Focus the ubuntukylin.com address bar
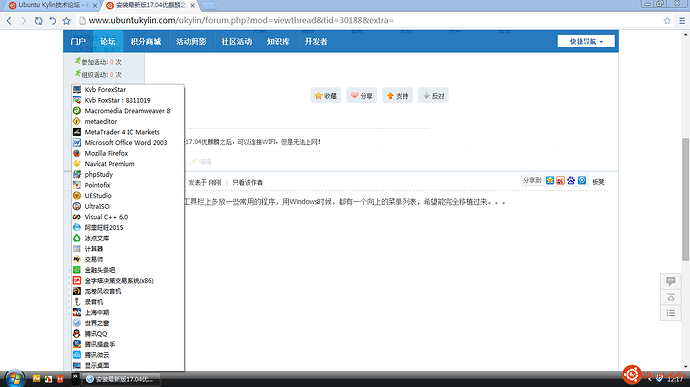 (x=370, y=20)
